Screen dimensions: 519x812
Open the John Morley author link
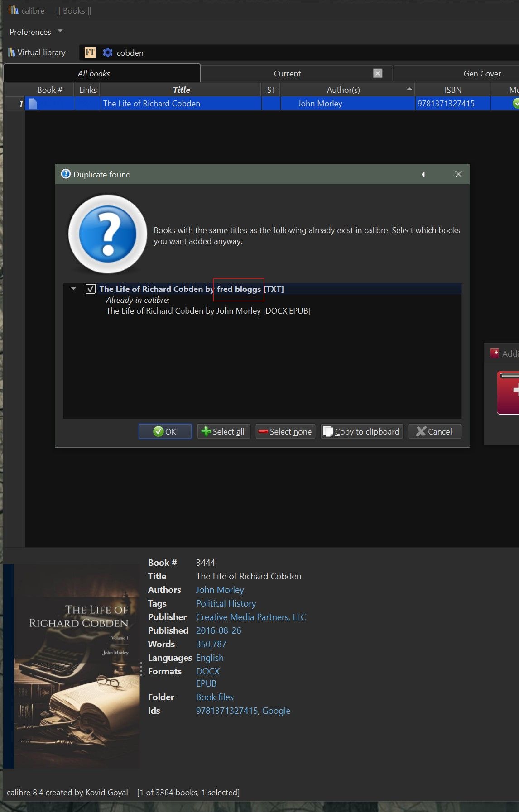[x=220, y=590]
